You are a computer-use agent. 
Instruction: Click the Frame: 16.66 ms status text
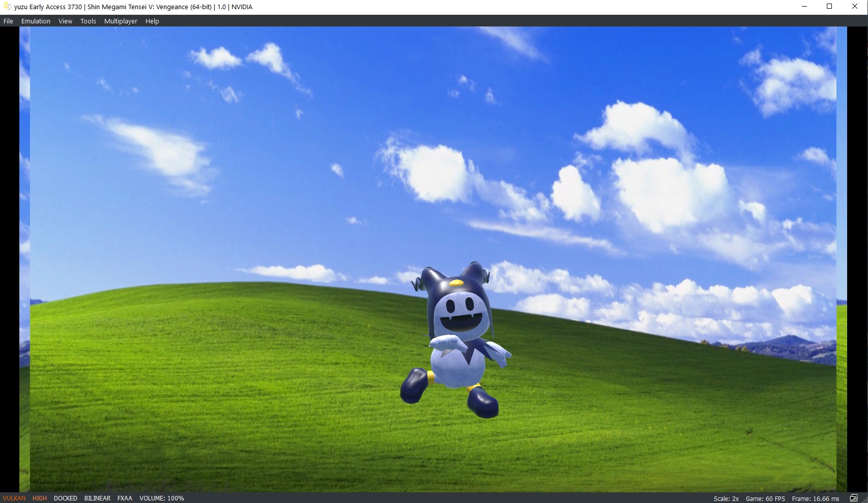point(816,499)
